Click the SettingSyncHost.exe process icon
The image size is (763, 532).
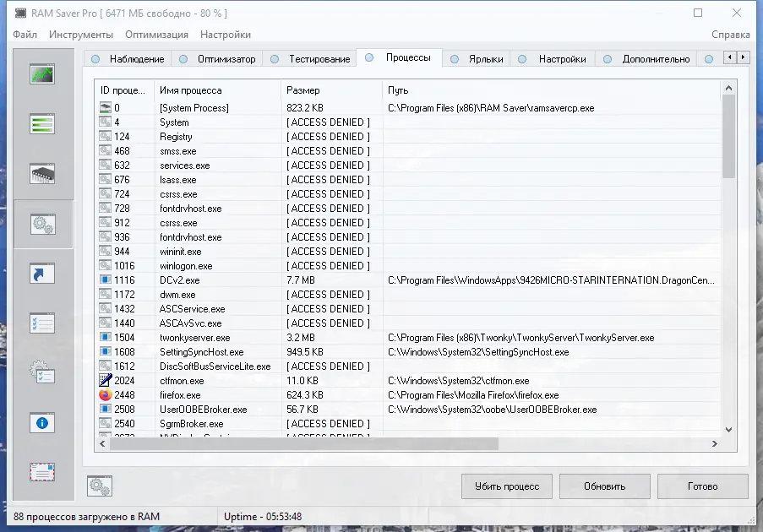tap(105, 351)
